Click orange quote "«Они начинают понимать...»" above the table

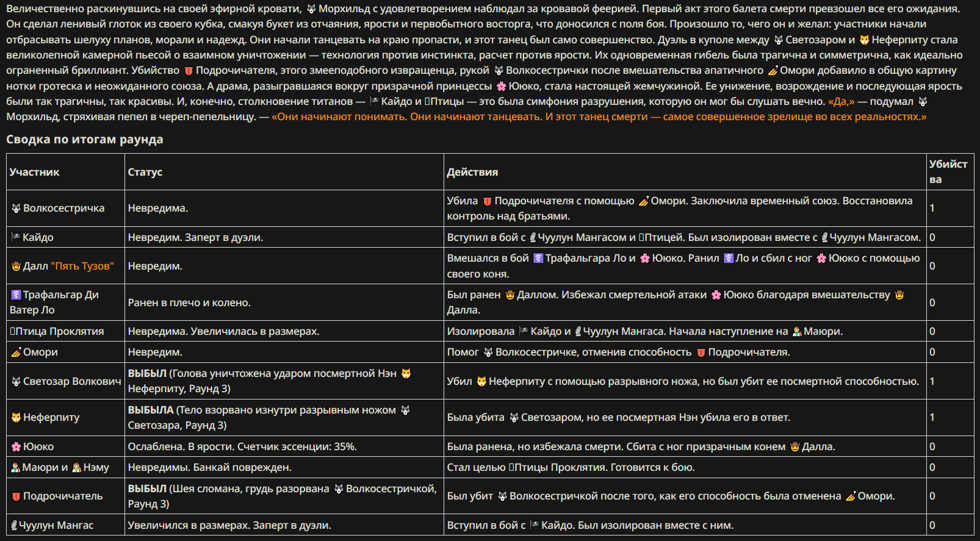[x=599, y=117]
